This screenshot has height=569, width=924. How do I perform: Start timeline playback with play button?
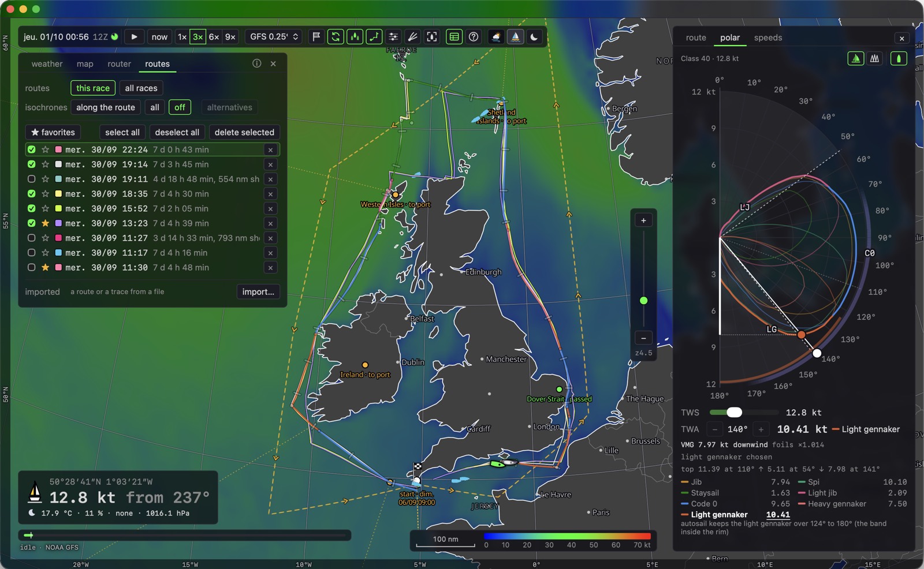[134, 37]
